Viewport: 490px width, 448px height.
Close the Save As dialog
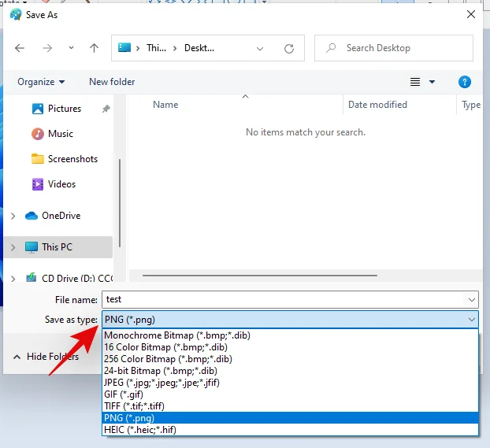click(471, 14)
